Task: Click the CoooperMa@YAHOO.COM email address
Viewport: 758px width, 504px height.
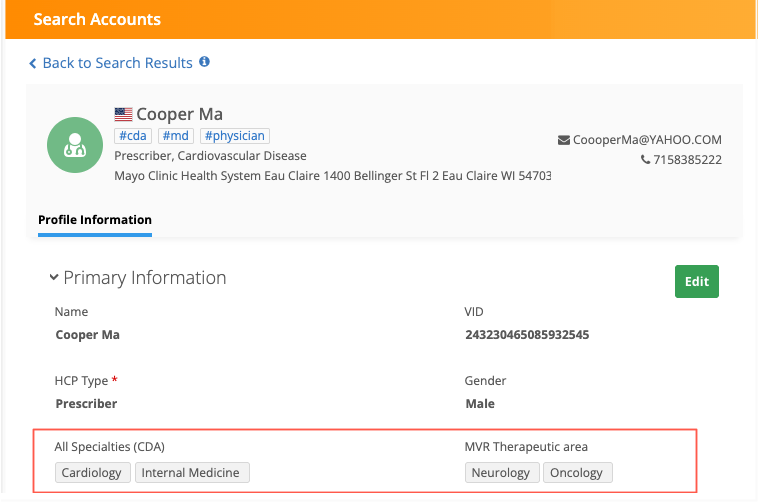Action: pos(647,140)
